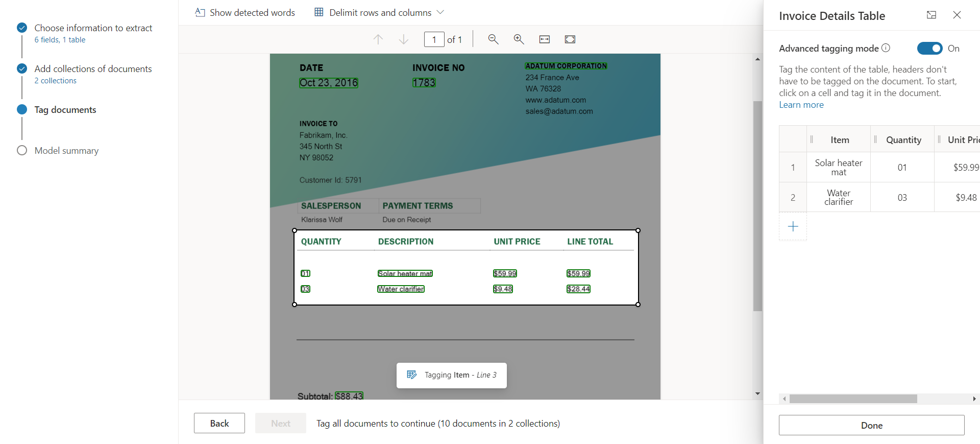Select the Item column header

(x=840, y=139)
